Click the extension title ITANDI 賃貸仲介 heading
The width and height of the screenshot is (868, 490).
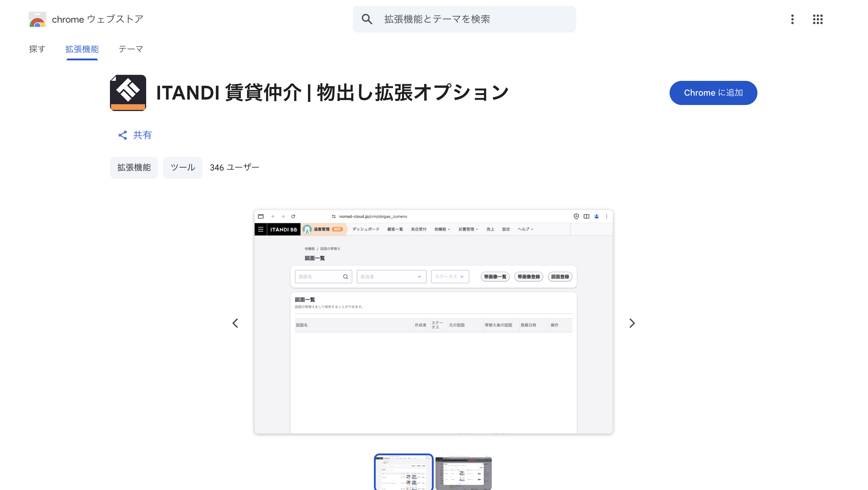pos(332,93)
